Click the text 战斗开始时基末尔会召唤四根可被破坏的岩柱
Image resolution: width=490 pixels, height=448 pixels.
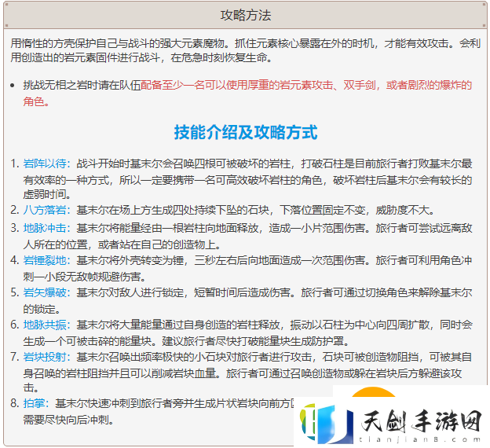pos(184,163)
